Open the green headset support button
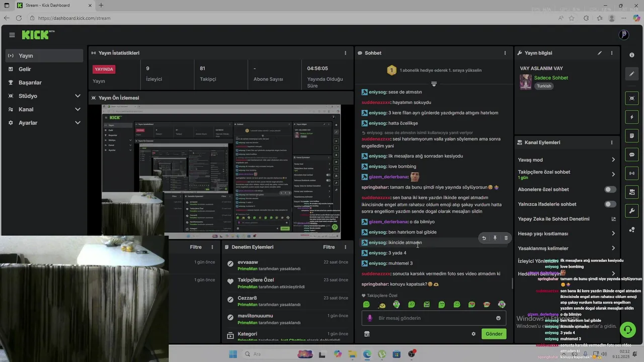 [627, 330]
